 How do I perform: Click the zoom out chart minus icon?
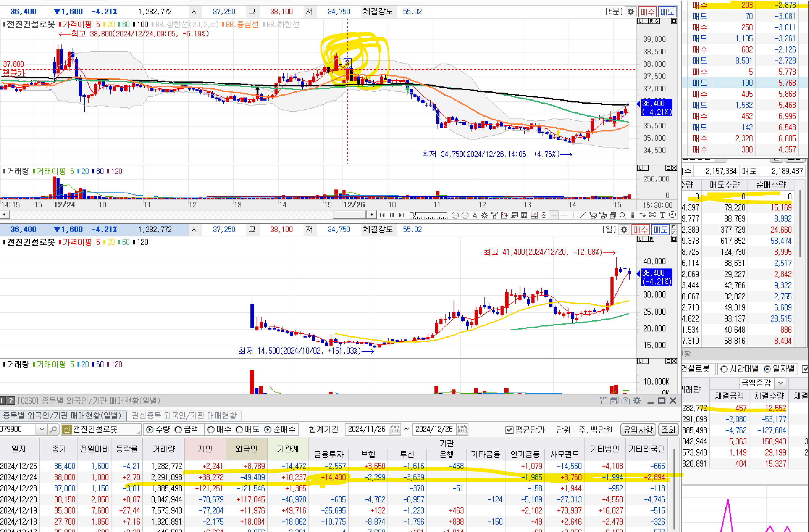pos(455,215)
